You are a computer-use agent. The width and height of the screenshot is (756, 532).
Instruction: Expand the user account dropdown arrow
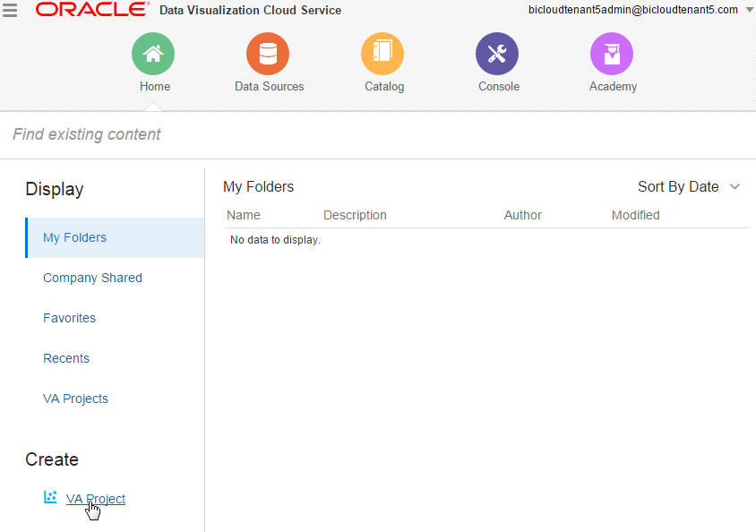749,10
